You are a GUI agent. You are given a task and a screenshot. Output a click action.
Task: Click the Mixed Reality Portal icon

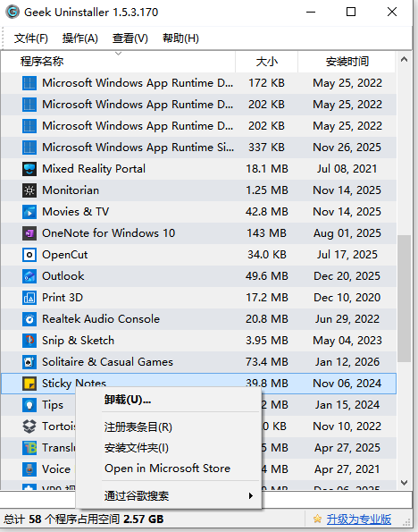pyautogui.click(x=29, y=169)
